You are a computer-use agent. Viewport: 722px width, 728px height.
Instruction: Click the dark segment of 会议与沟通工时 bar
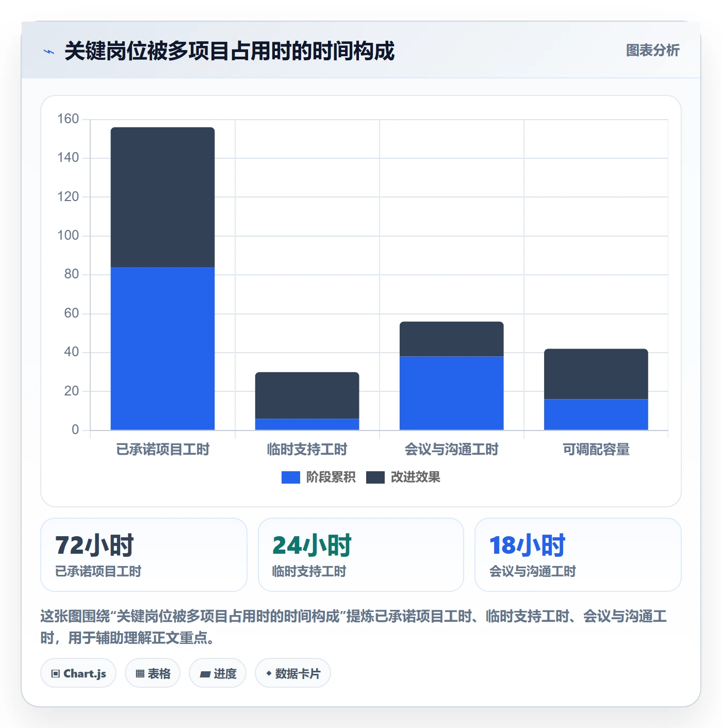point(451,339)
